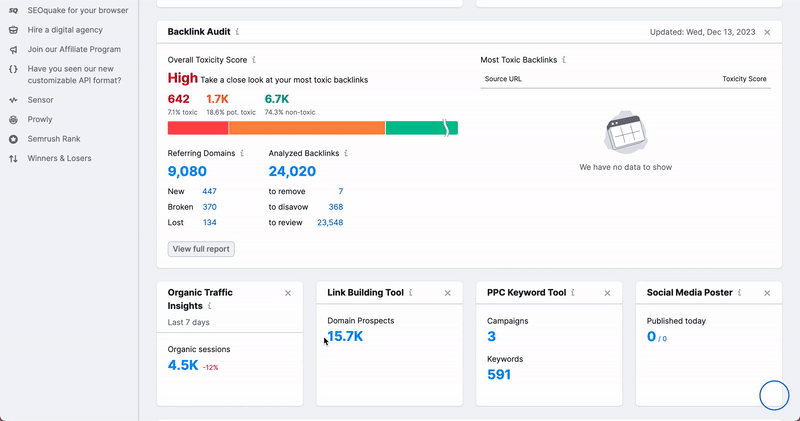Click the Affiliate Program megaphone icon

pyautogui.click(x=13, y=49)
